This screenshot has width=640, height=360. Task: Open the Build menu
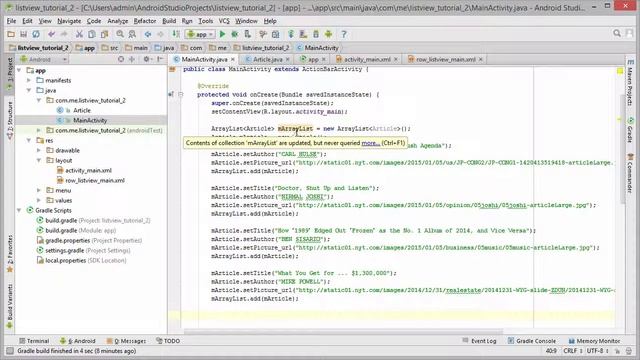(x=169, y=21)
